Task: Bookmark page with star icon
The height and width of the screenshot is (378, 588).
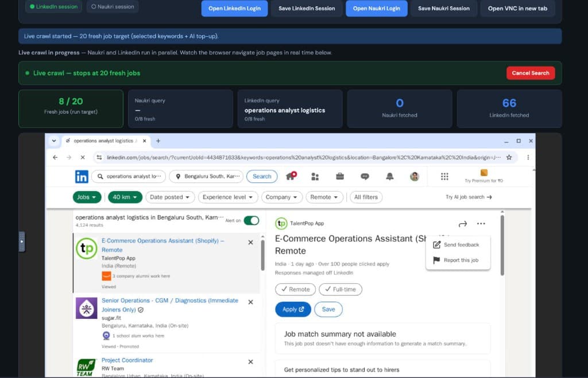Action: click(x=509, y=157)
